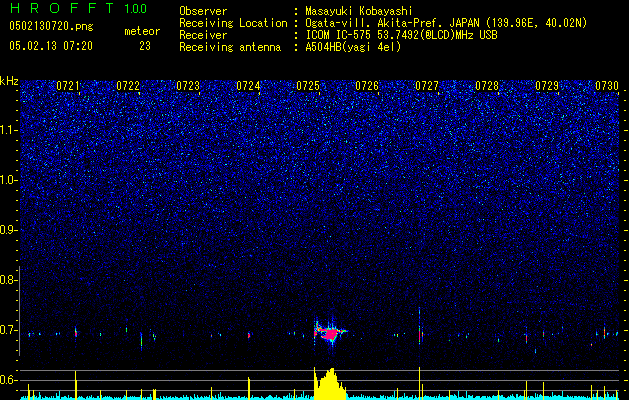Click the 0.7 kHz axis label
The image size is (629, 400).
tap(8, 330)
